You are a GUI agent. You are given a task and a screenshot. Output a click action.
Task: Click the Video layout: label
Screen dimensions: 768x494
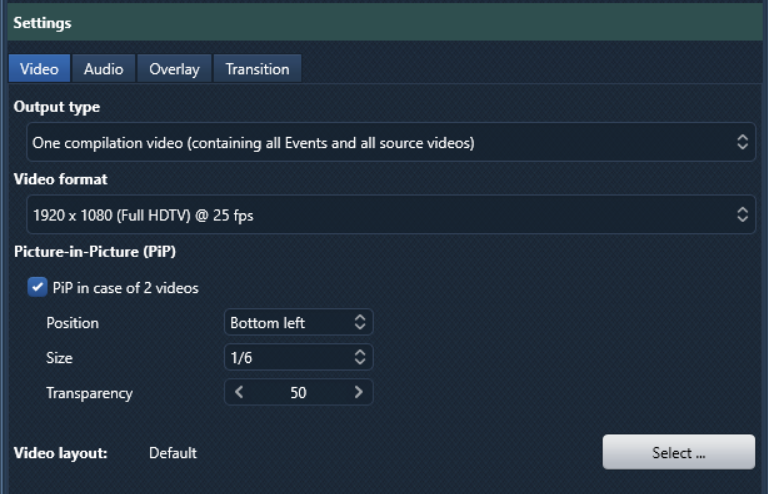coord(60,453)
